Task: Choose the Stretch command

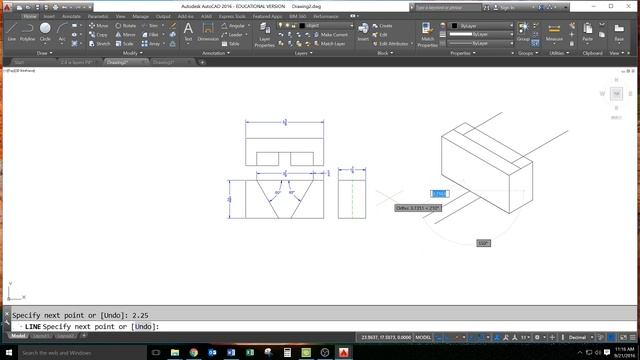Action: [x=100, y=44]
